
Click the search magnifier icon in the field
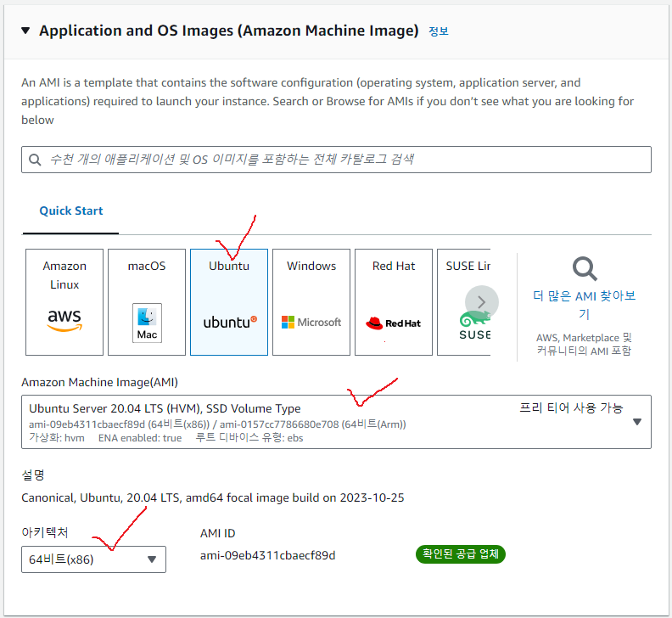click(35, 160)
